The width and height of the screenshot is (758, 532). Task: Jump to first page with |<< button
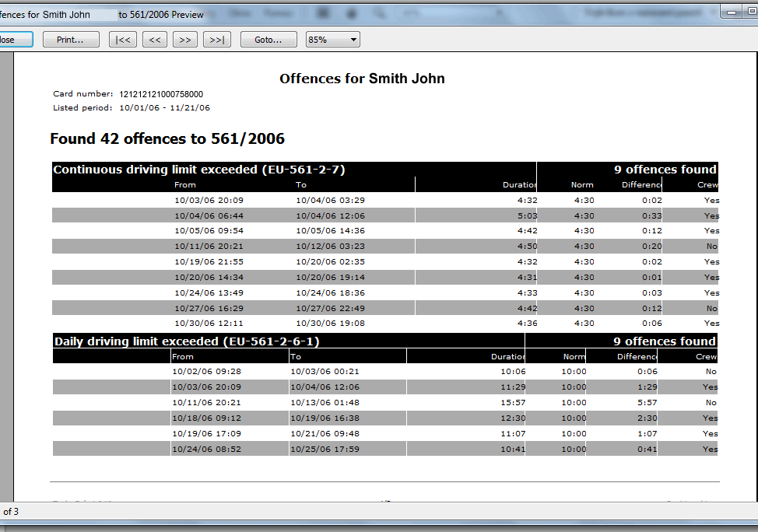point(123,40)
